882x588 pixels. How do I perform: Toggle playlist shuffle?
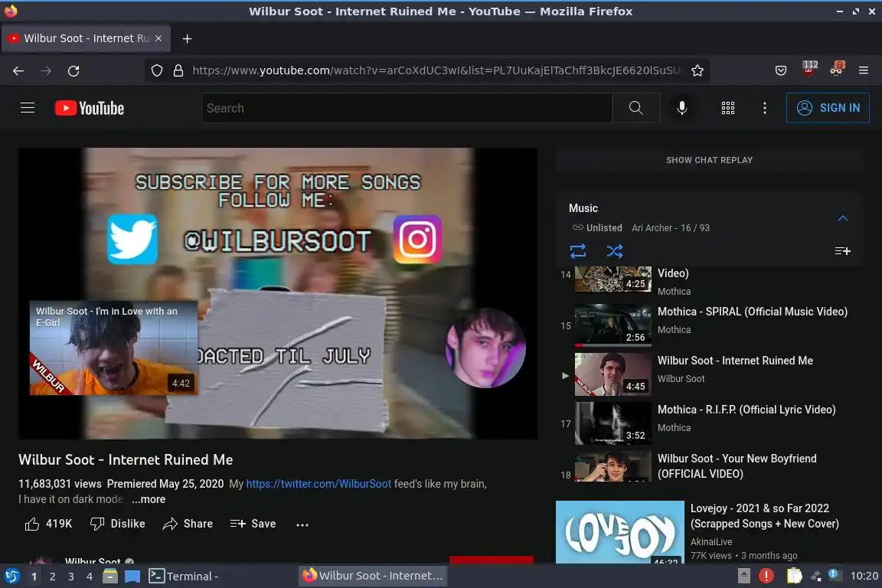(x=614, y=251)
